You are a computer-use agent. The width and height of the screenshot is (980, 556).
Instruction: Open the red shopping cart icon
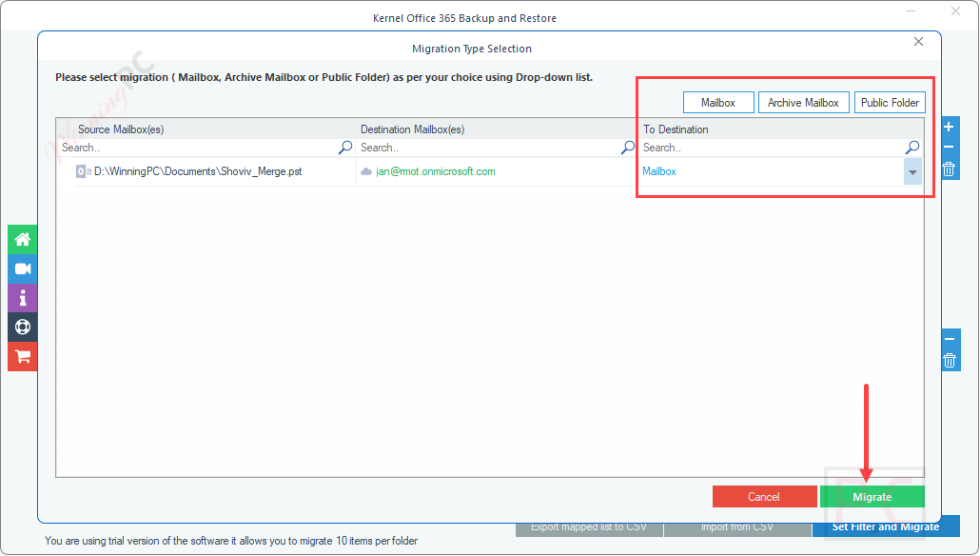23,356
